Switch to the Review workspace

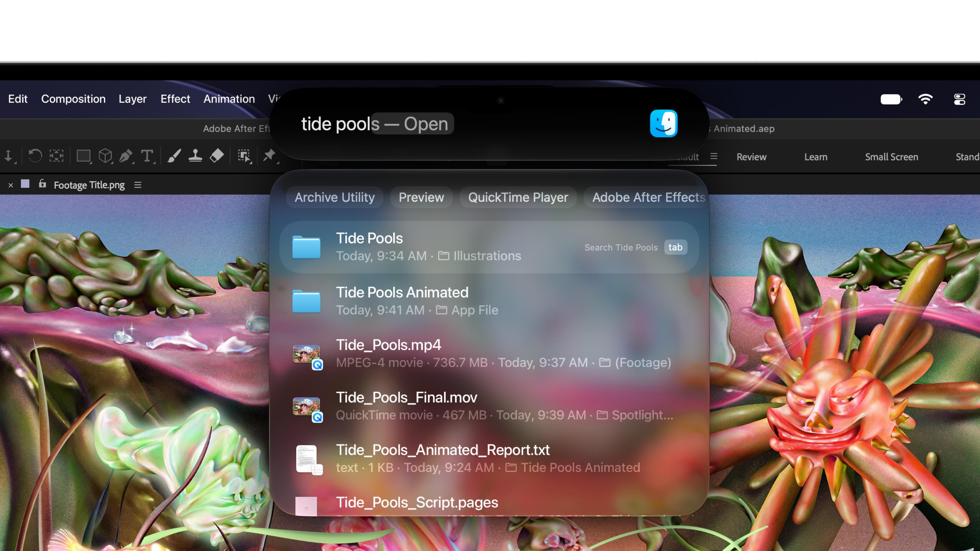click(x=751, y=157)
